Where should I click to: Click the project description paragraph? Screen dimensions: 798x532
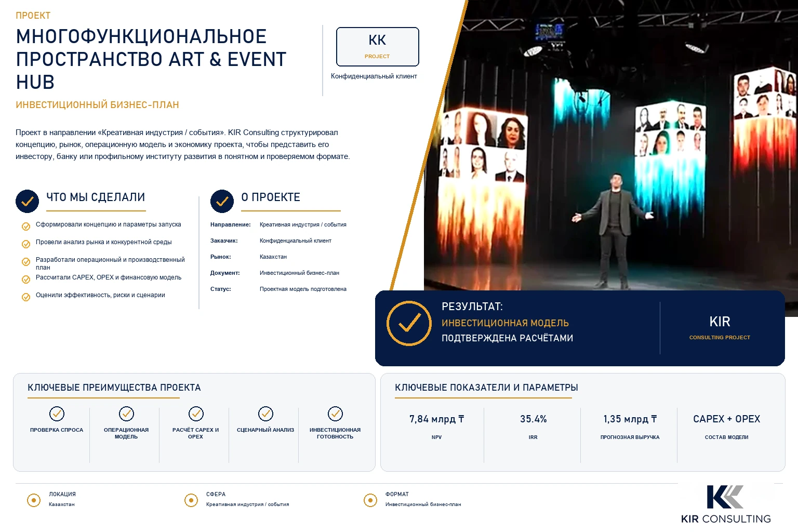183,144
